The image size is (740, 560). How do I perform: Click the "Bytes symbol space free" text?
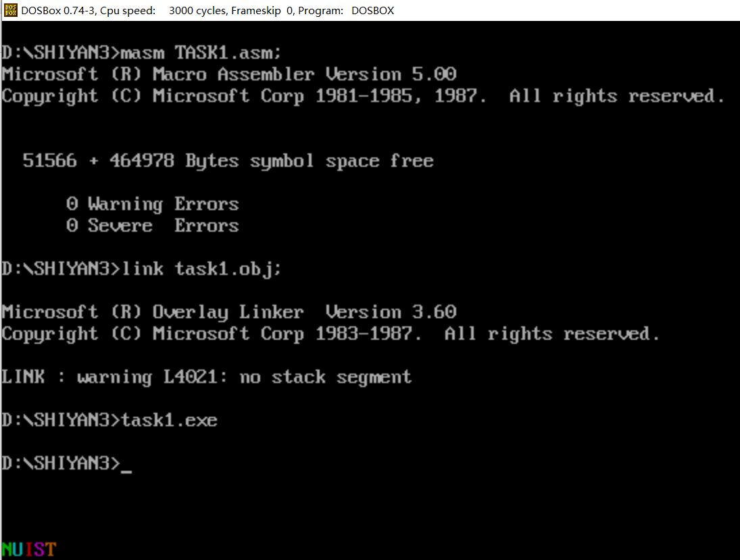(310, 161)
